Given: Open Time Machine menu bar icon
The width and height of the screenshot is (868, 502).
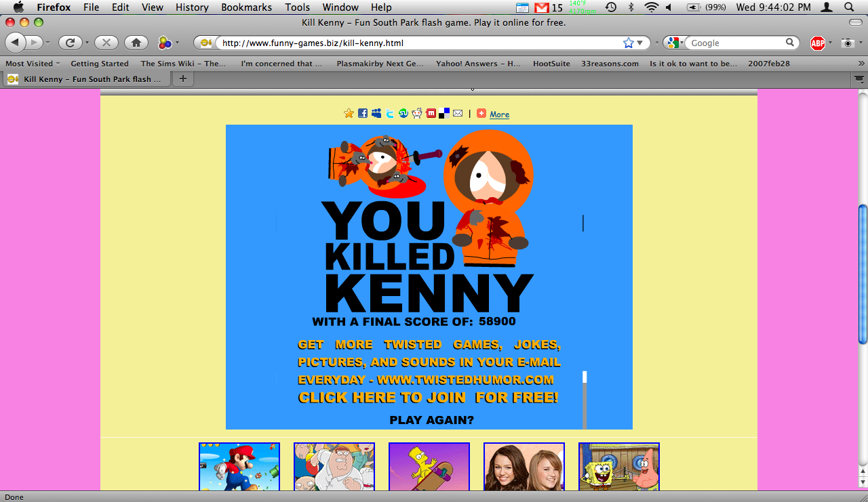Looking at the screenshot, I should click(x=611, y=7).
